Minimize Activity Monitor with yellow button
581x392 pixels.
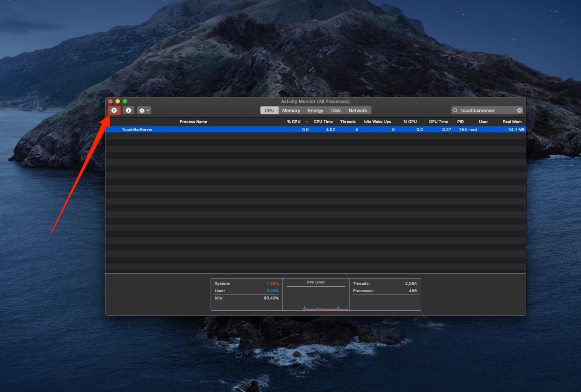118,101
